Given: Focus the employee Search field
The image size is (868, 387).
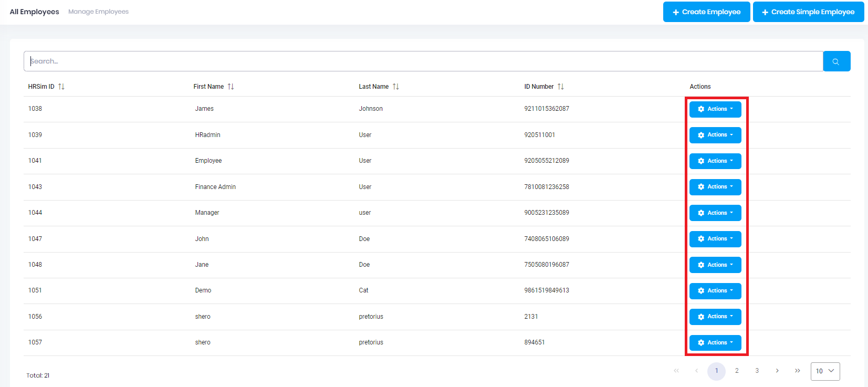Looking at the screenshot, I should 423,61.
